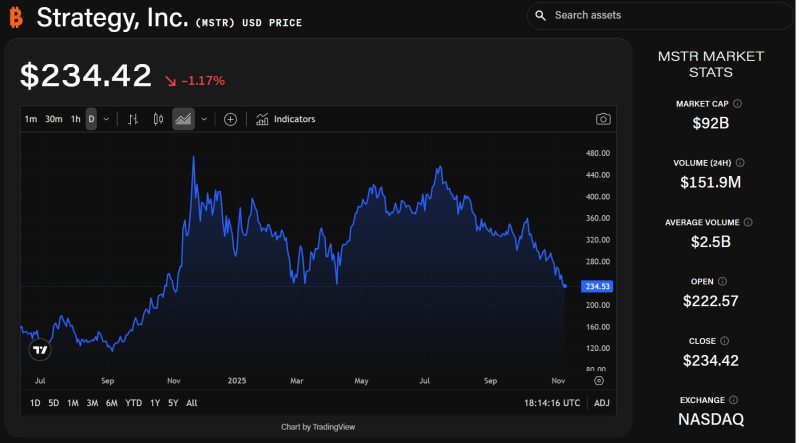
Task: Open chart settings gear below price axis
Action: (598, 381)
